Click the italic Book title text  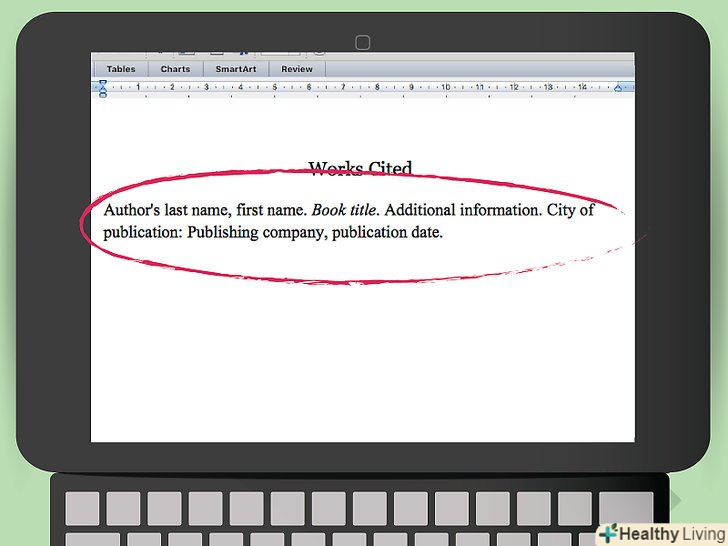[x=344, y=210]
